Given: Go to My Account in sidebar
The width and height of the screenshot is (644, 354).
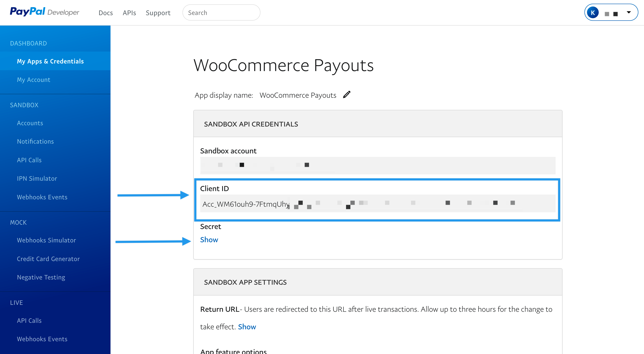Looking at the screenshot, I should pyautogui.click(x=34, y=80).
